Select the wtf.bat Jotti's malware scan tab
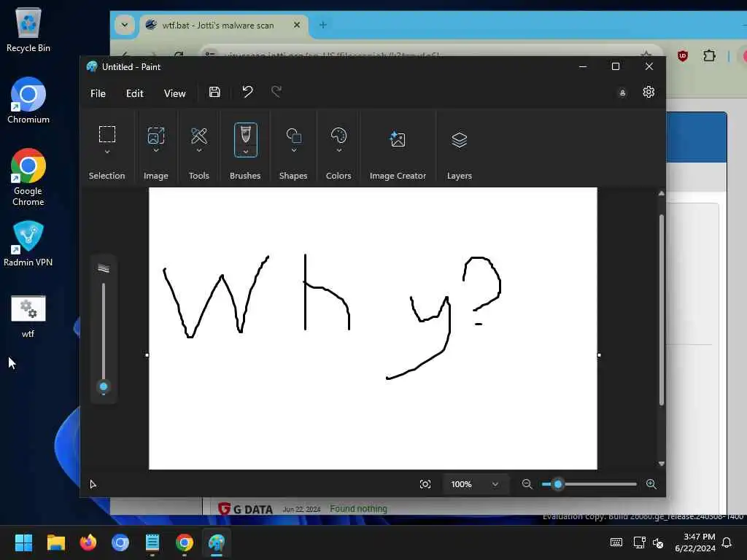747x560 pixels. tap(224, 26)
